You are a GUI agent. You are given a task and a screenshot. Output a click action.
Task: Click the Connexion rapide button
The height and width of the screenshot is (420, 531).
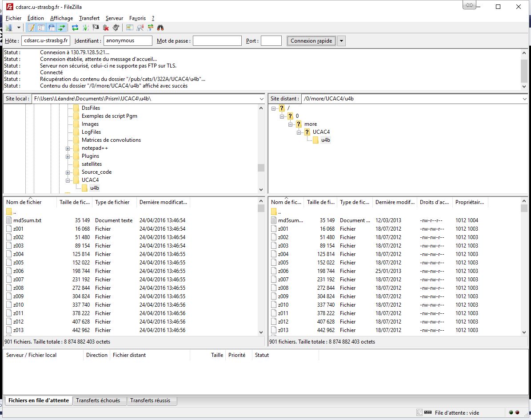311,41
